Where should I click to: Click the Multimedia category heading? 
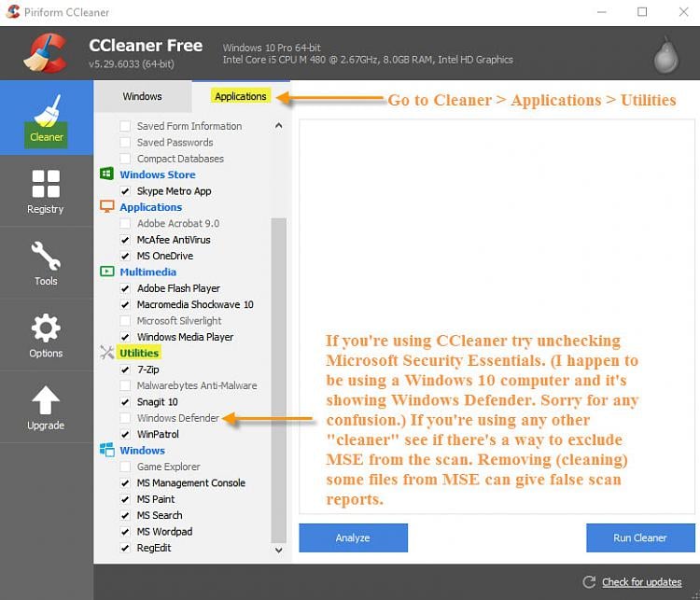click(147, 272)
